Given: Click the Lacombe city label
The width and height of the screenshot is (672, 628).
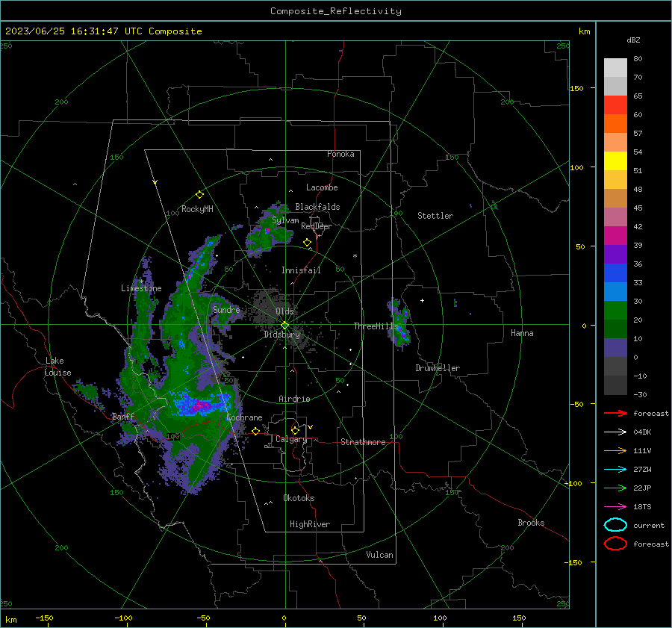Looking at the screenshot, I should pyautogui.click(x=322, y=187).
